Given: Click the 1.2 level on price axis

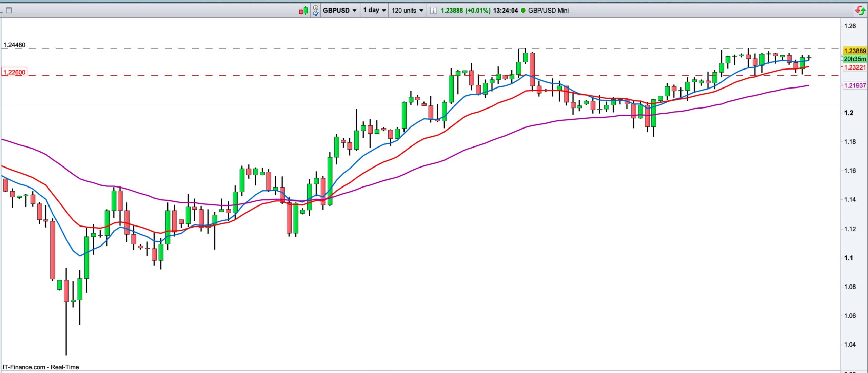Looking at the screenshot, I should click(x=849, y=113).
